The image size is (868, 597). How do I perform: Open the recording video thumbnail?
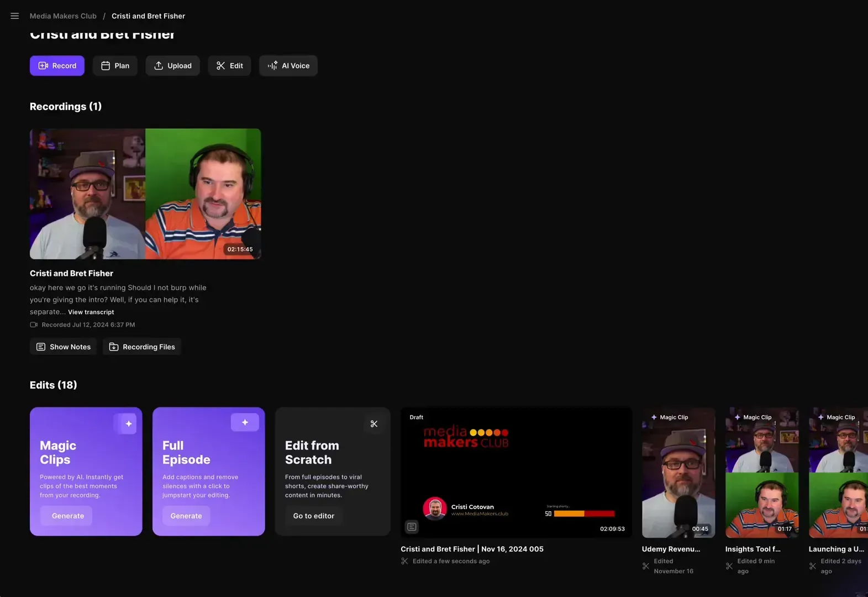click(x=145, y=194)
